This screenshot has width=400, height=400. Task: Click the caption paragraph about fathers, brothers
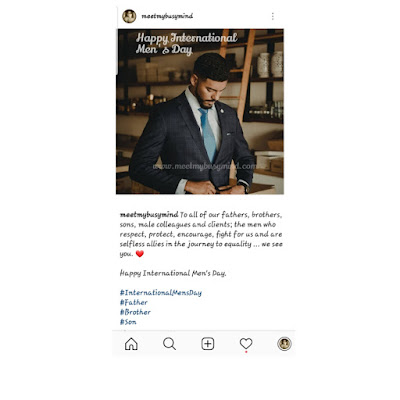201,234
